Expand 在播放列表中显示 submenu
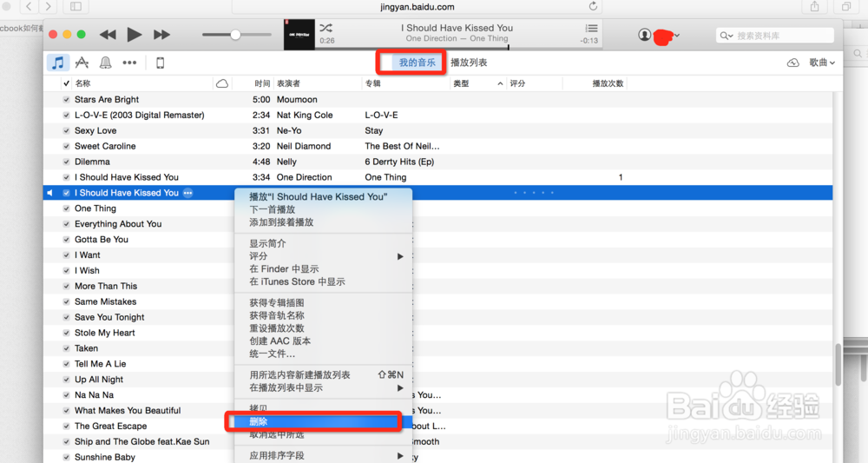The height and width of the screenshot is (463, 868). [x=399, y=387]
